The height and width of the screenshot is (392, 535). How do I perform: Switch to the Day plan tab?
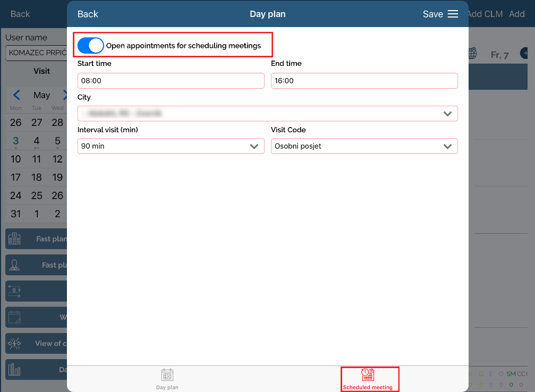[167, 379]
